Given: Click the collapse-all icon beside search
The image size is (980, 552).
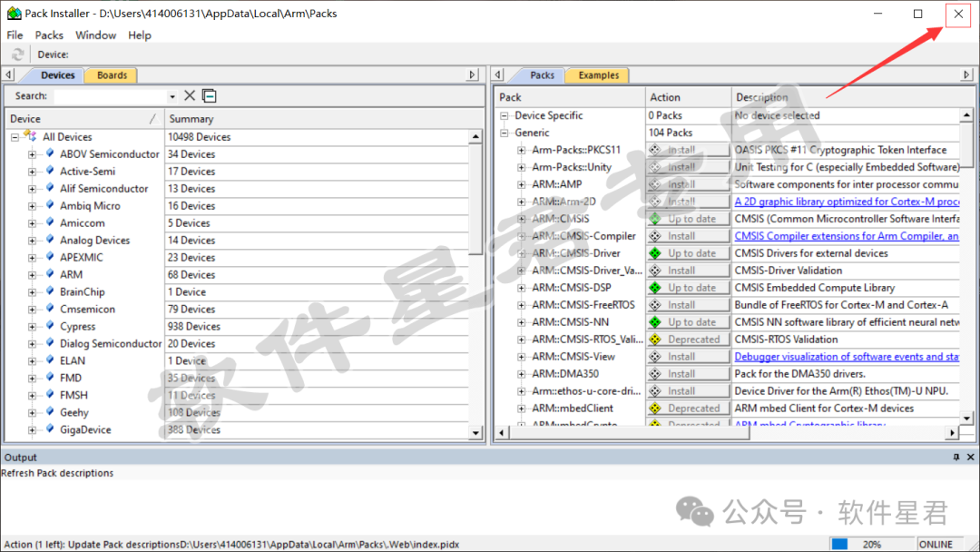Looking at the screenshot, I should (210, 95).
